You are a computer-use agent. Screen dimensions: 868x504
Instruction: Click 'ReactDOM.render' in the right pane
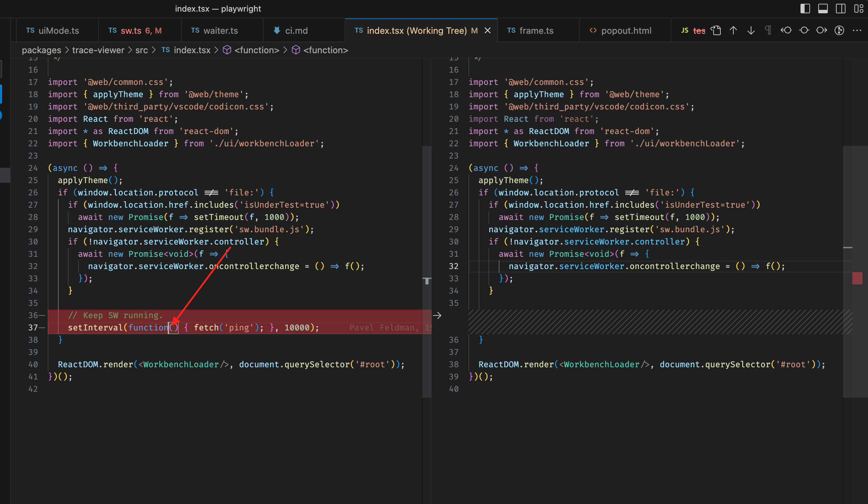[x=516, y=365]
